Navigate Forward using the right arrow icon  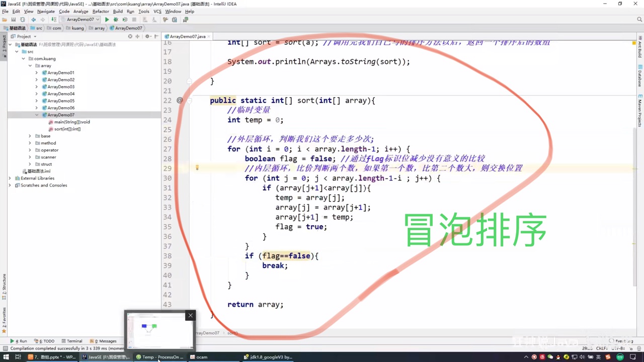coord(42,20)
